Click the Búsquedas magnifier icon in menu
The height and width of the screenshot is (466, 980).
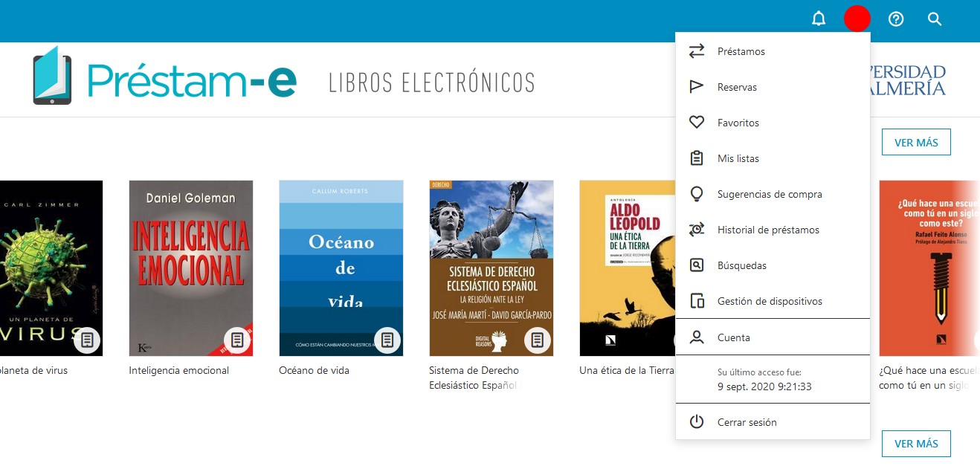point(697,265)
